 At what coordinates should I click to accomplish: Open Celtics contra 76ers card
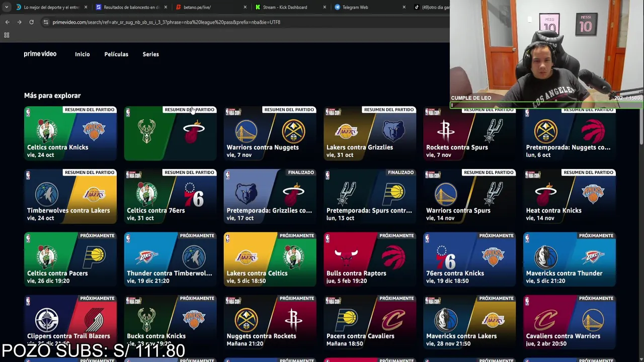(x=170, y=196)
